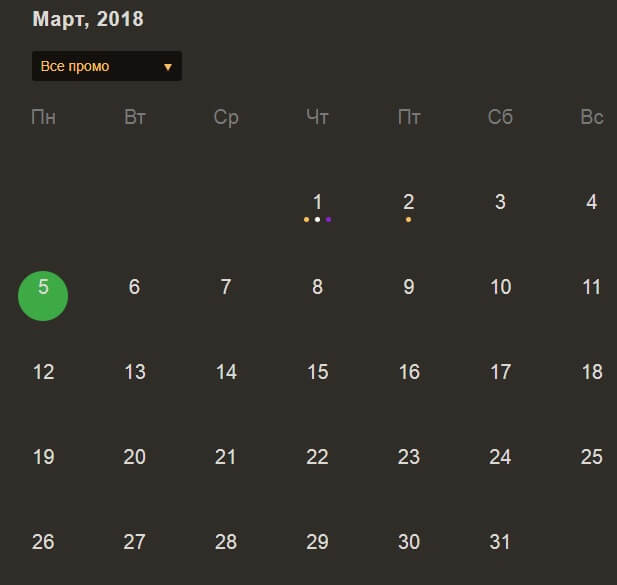Select date 13 in the calendar

[x=134, y=372]
